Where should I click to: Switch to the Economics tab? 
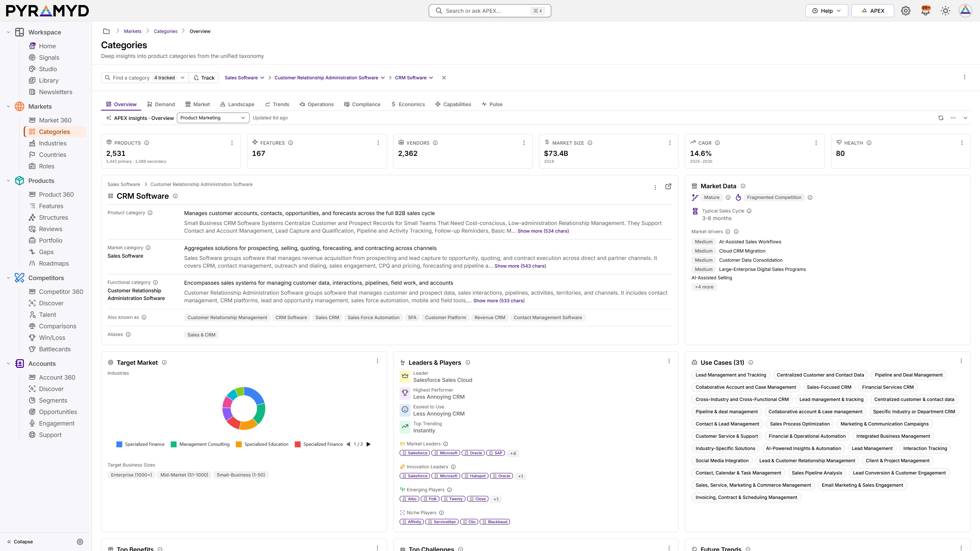coord(408,104)
